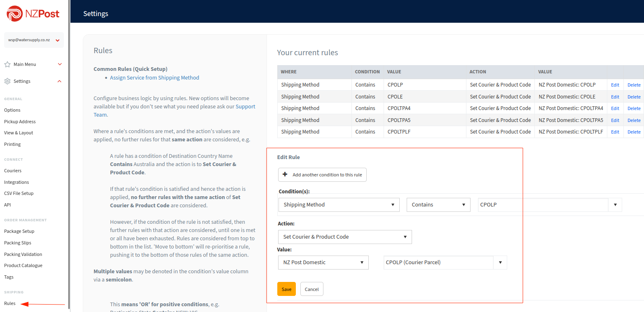
Task: Edit the CPOLE shipping rule
Action: coord(615,97)
